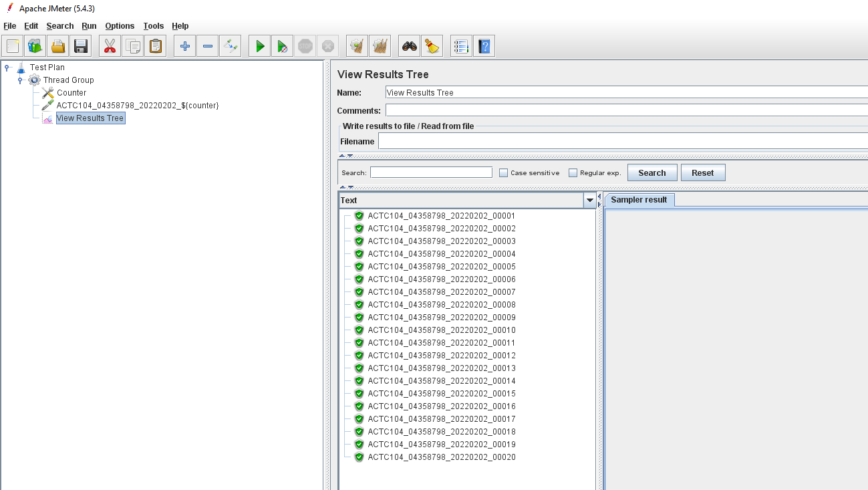Image resolution: width=868 pixels, height=490 pixels.
Task: Select the ACTC104_04358798_20220202_${counter} sampler
Action: (x=138, y=106)
